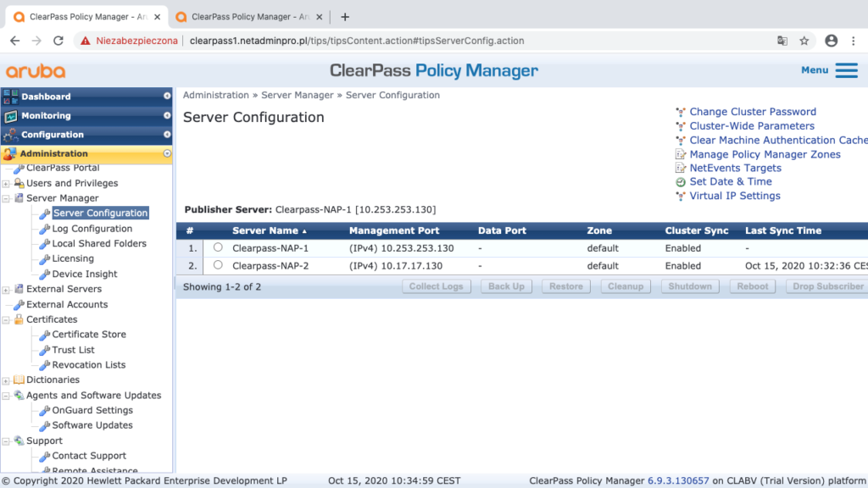Click the Change Cluster Password icon
The width and height of the screenshot is (868, 488).
pos(681,112)
